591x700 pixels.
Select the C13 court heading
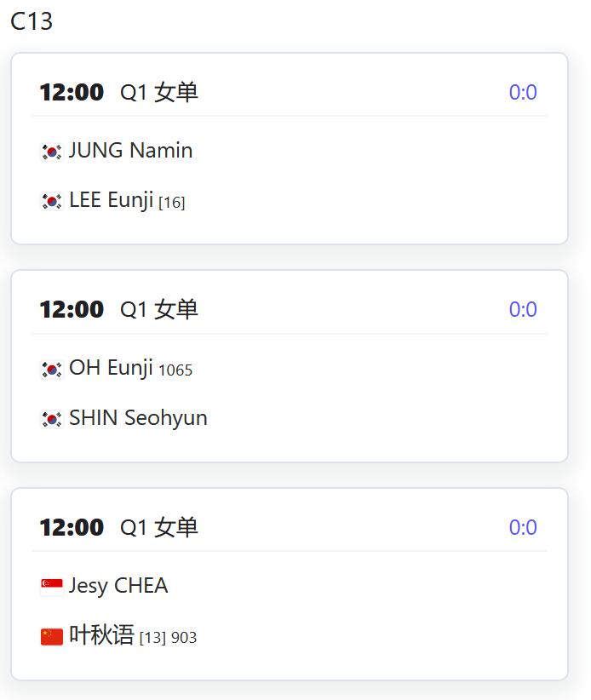(32, 21)
